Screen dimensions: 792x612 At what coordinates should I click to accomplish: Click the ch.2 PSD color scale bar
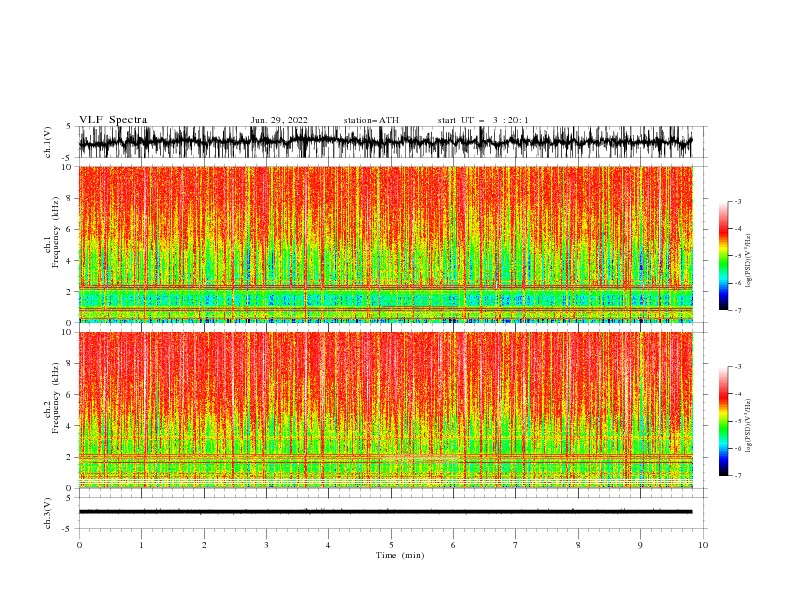723,421
